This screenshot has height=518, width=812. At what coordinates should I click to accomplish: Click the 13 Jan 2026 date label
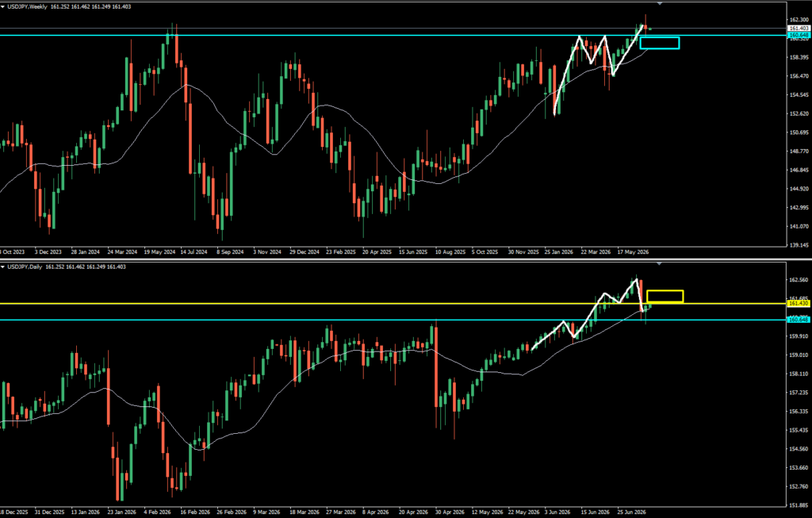[86, 512]
